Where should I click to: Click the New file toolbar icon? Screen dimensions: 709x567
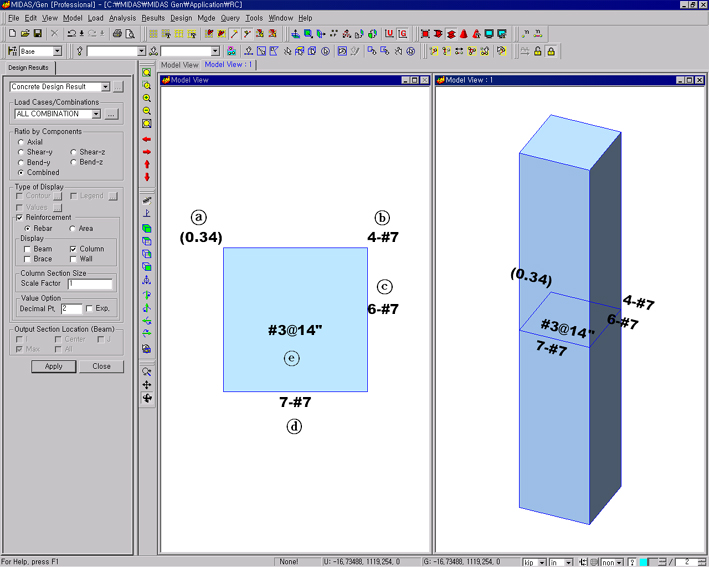(x=11, y=34)
